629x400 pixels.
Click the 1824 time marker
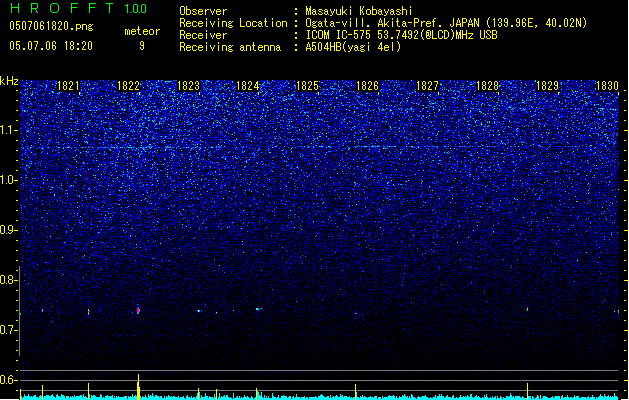pos(248,86)
